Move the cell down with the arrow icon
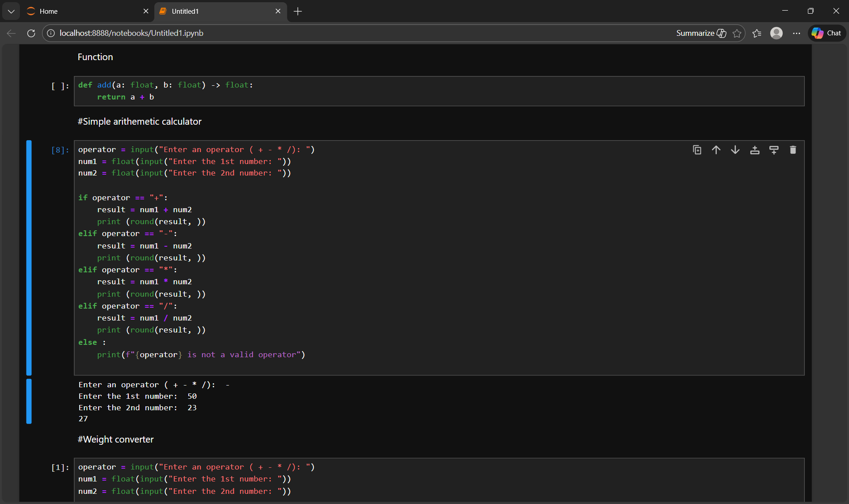The width and height of the screenshot is (849, 504). (735, 150)
